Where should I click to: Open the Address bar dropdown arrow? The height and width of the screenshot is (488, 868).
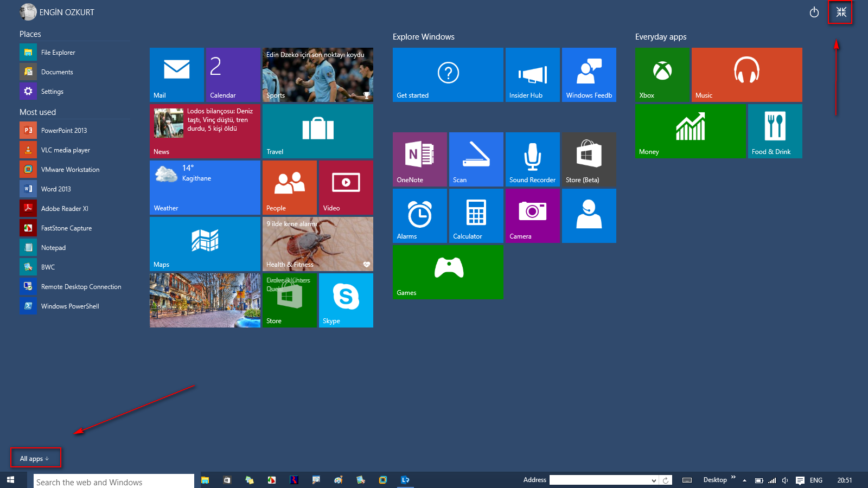pos(654,480)
